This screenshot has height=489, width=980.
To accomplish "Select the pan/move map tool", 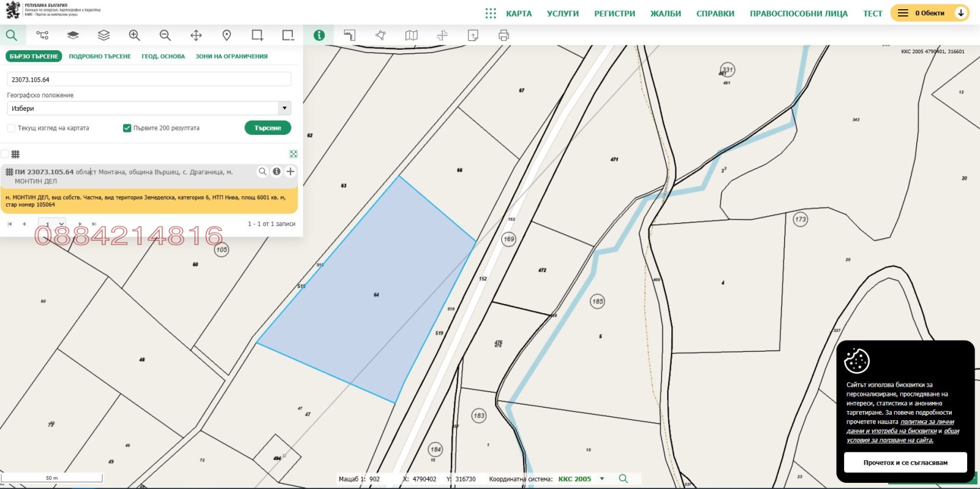I will (196, 36).
